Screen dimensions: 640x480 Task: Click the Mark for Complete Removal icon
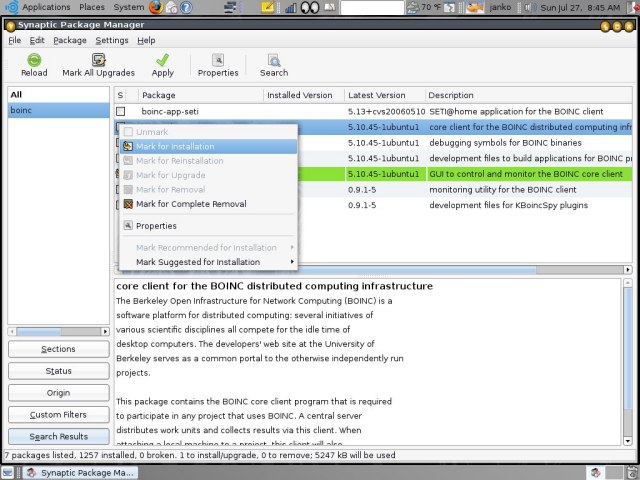pos(128,204)
